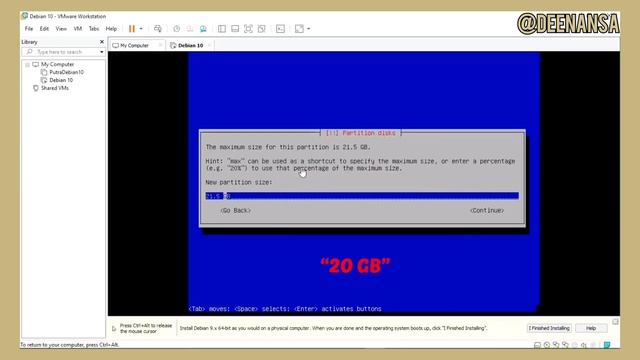
Task: Click the Send Ctrl+Alt+Del toolbar icon
Action: point(158,29)
